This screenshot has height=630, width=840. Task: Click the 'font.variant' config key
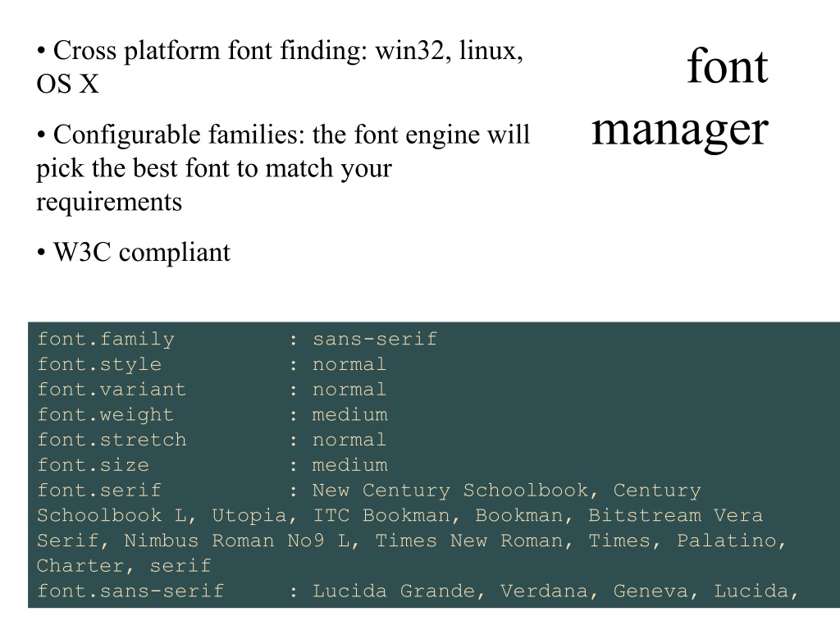112,389
